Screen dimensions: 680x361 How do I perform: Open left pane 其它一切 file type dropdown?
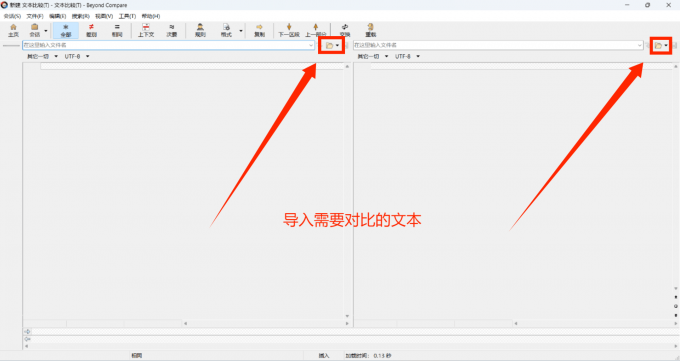point(42,56)
